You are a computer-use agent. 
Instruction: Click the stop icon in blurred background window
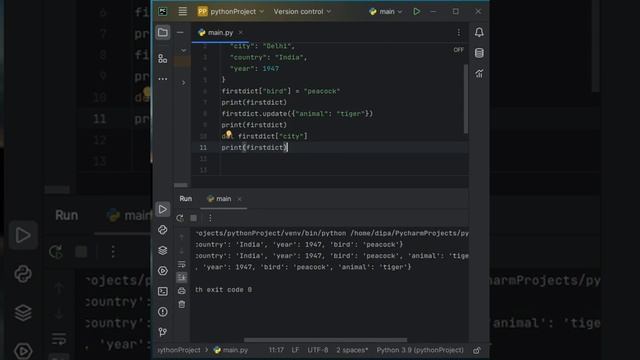81,252
